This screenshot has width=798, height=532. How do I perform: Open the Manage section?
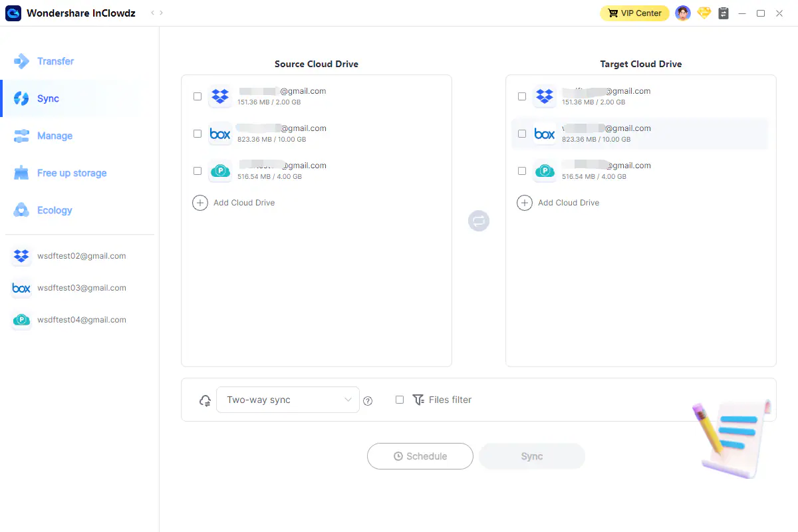[x=55, y=136]
